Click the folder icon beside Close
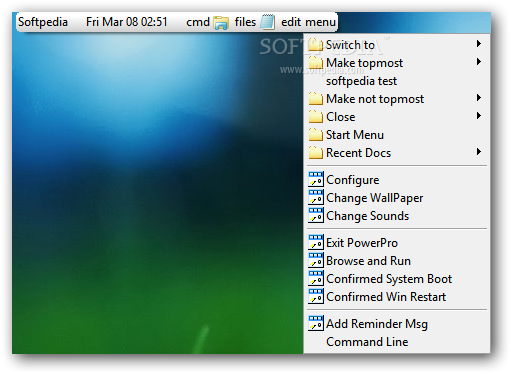This screenshot has width=511, height=374. pos(316,117)
